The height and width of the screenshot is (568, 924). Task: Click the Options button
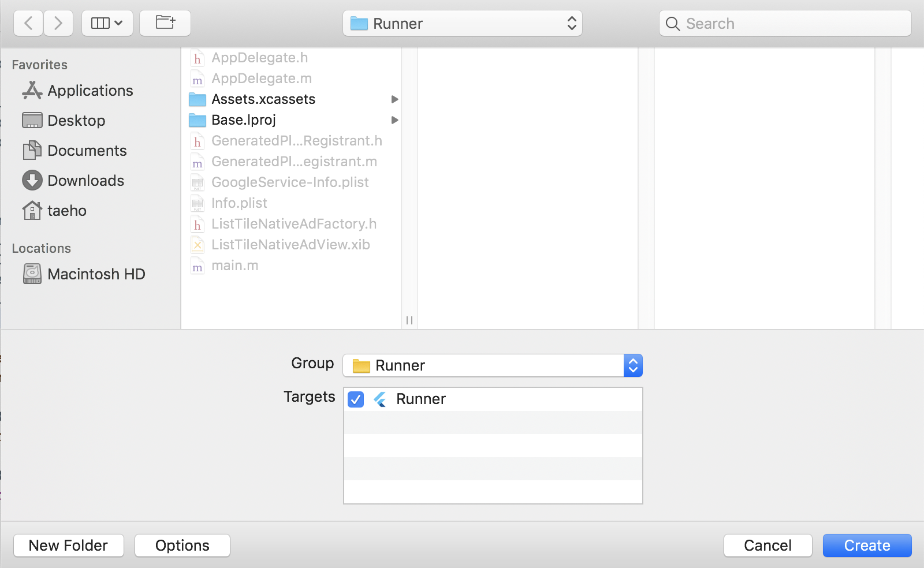tap(182, 545)
